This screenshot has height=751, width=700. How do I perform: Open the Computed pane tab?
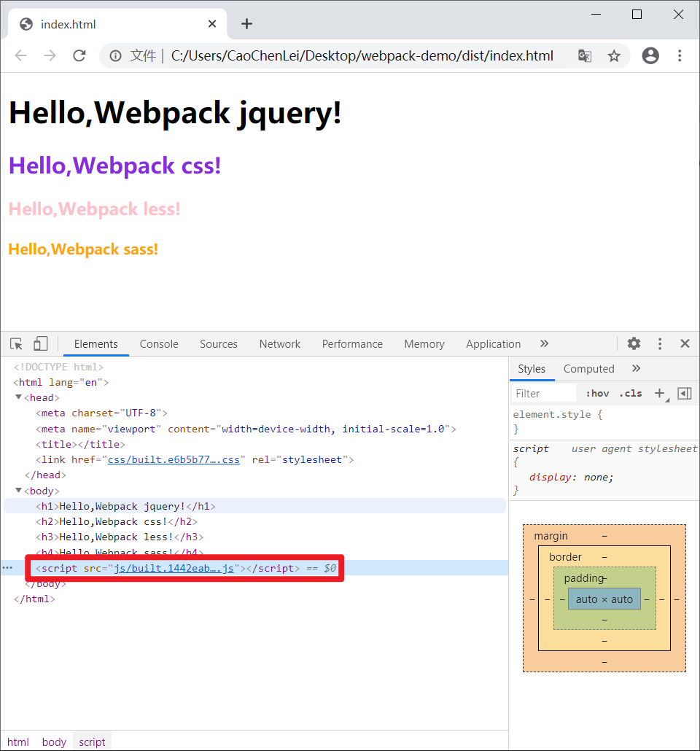(x=588, y=368)
